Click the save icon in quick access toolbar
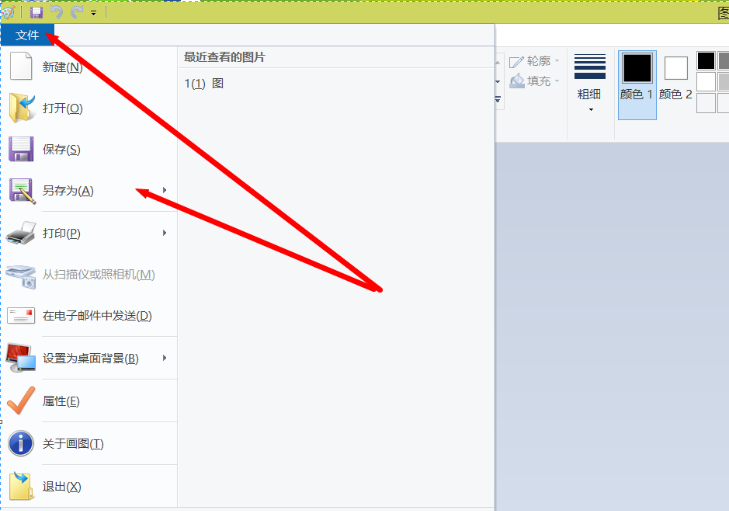Viewport: 729px width, 511px height. pyautogui.click(x=36, y=13)
